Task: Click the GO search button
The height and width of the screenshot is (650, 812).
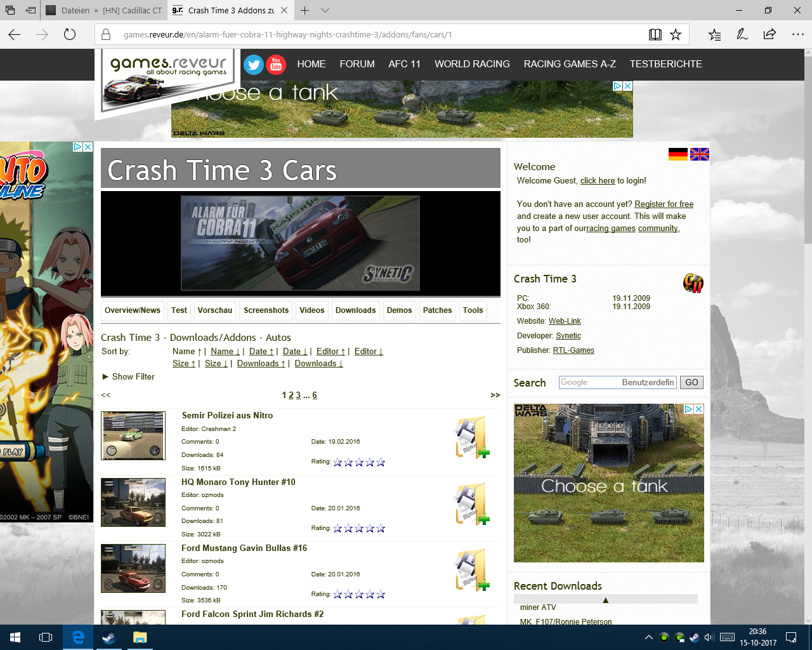Action: coord(691,382)
